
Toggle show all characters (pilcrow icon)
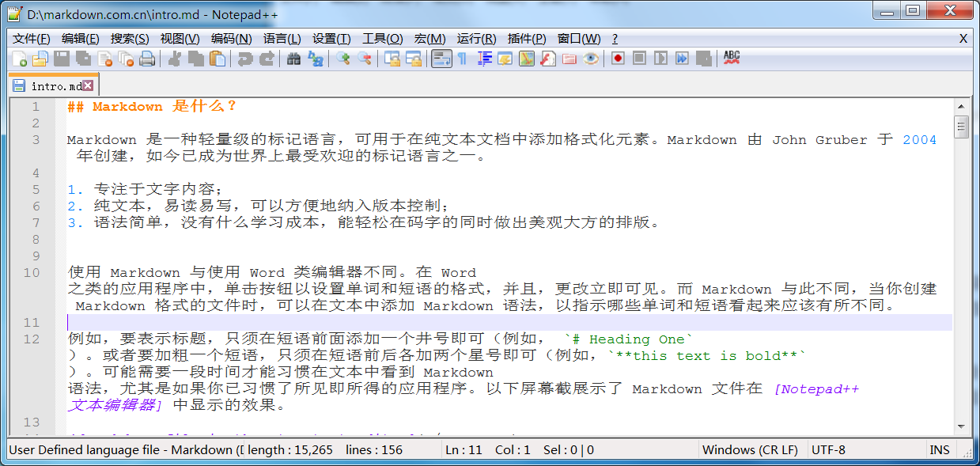[x=463, y=59]
